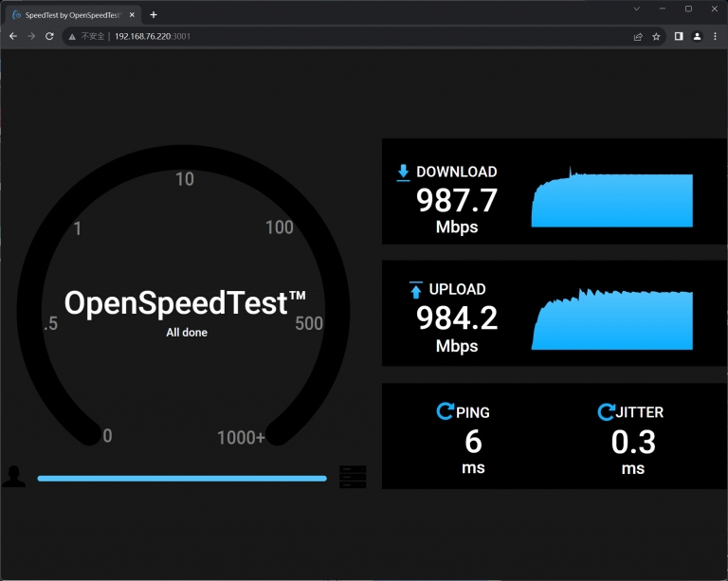Image resolution: width=728 pixels, height=581 pixels.
Task: Click the 984.2 upload value
Action: click(456, 318)
